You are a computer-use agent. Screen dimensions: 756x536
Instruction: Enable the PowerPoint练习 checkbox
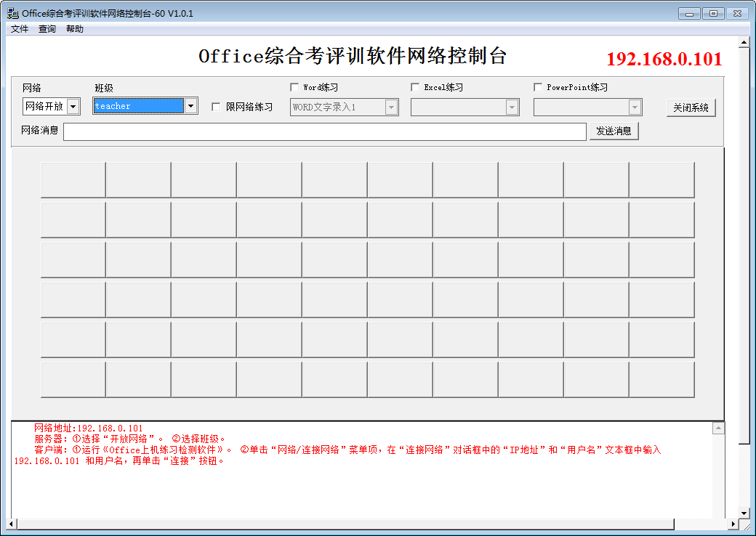tap(538, 87)
